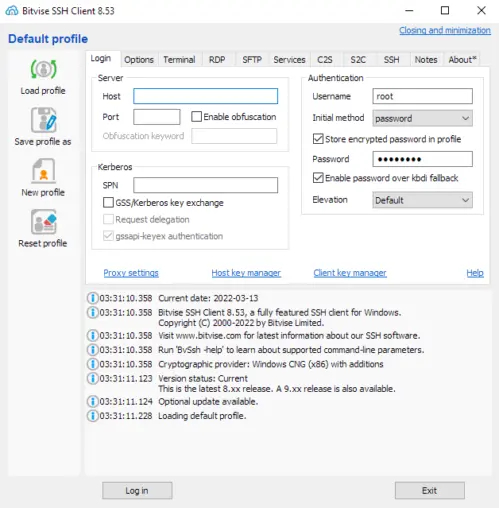Click the New profile icon
The width and height of the screenshot is (499, 508).
click(44, 171)
